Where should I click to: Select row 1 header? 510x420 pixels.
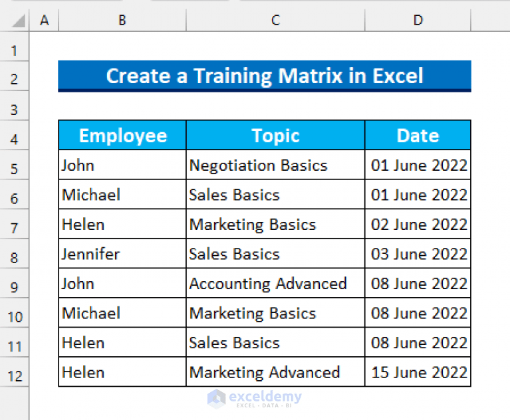[x=15, y=47]
